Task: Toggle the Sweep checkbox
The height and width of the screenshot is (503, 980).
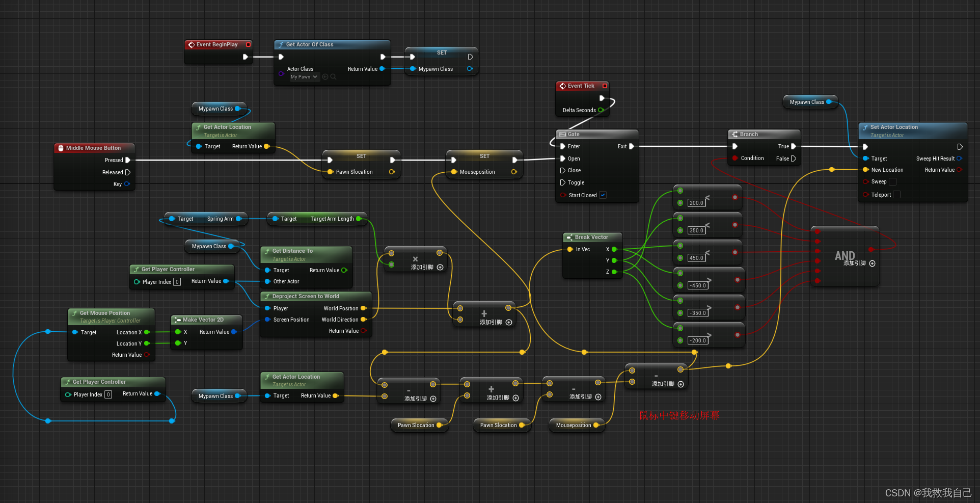Action: tap(892, 182)
